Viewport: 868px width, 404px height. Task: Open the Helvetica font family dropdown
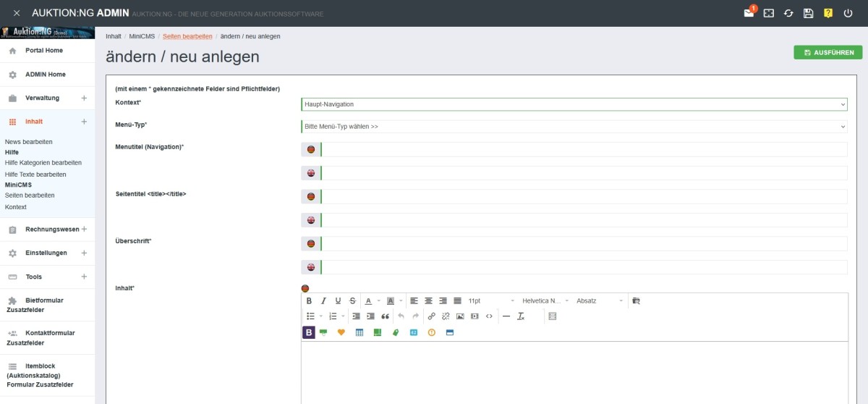(x=545, y=300)
